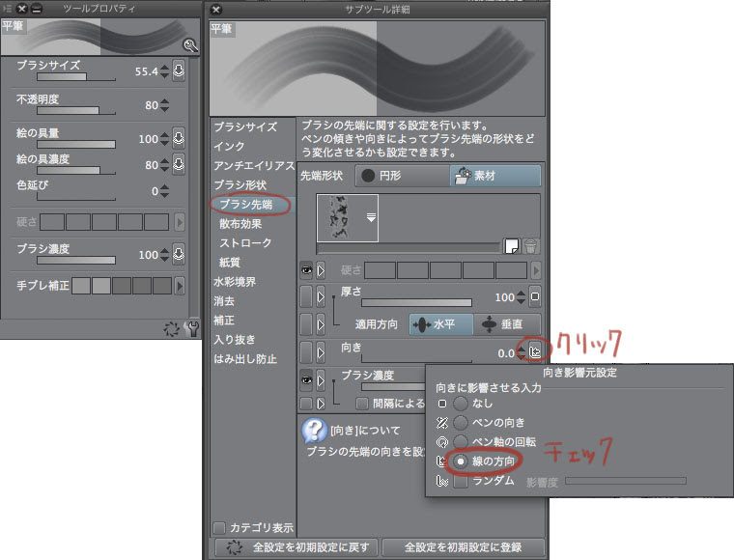
Task: Click the 絵の具量 dynamics settings button
Action: pyautogui.click(x=179, y=138)
